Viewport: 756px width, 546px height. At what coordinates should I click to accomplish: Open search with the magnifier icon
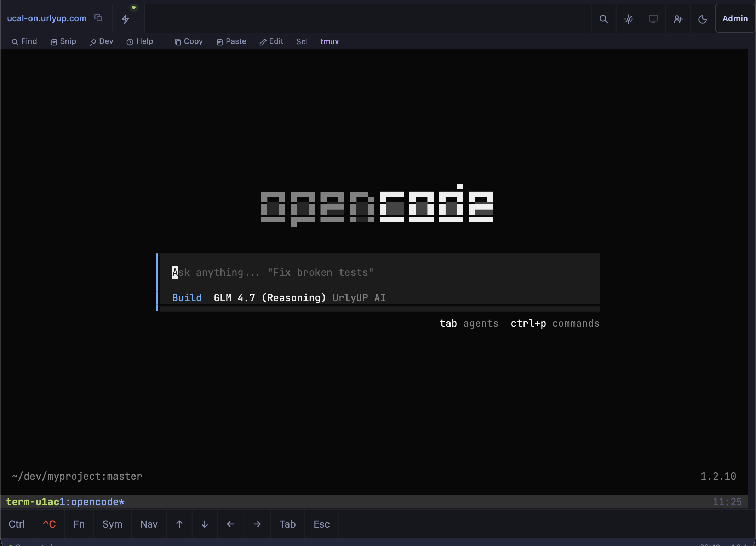tap(603, 18)
